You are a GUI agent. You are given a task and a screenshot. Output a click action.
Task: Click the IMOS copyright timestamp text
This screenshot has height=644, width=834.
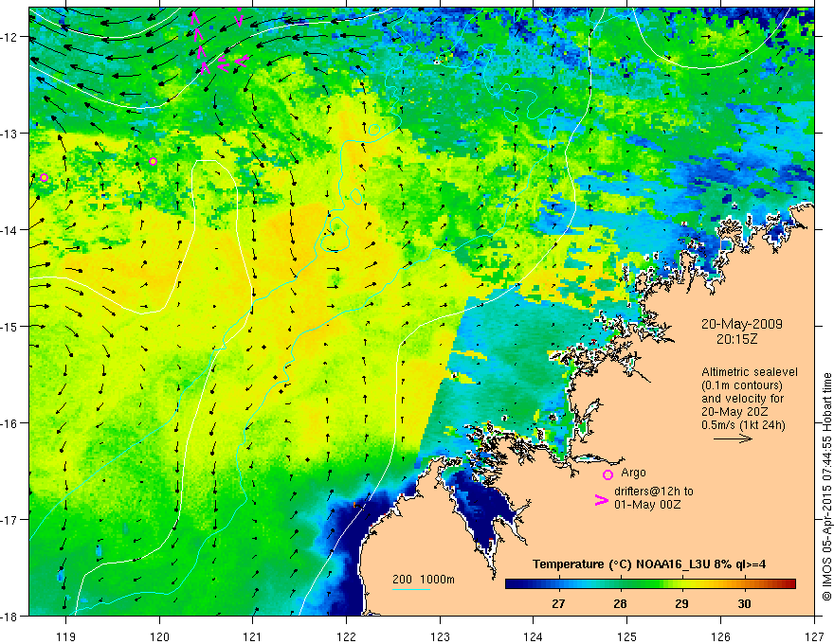pyautogui.click(x=826, y=486)
